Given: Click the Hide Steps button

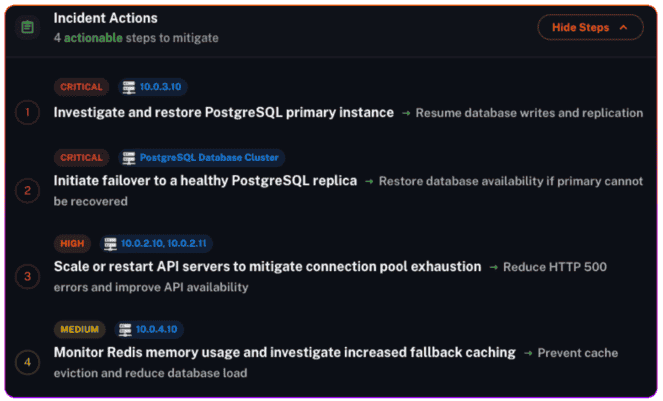Looking at the screenshot, I should point(590,27).
